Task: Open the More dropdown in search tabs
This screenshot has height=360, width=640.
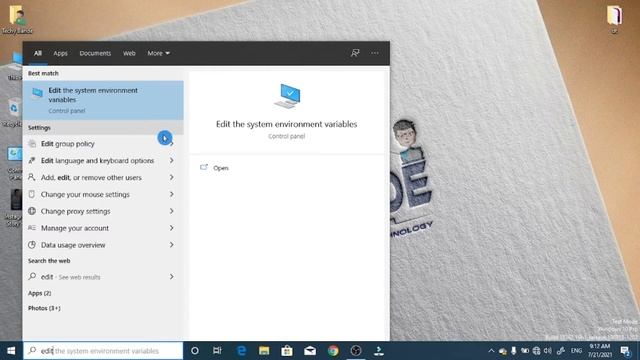Action: 158,53
